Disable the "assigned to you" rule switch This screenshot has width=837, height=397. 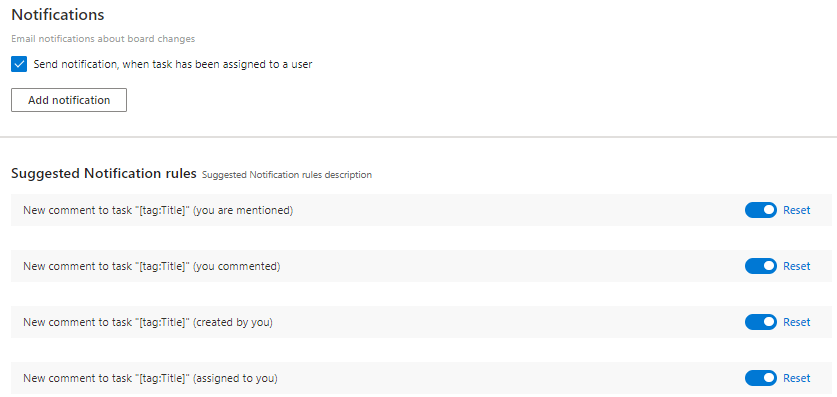tap(761, 378)
